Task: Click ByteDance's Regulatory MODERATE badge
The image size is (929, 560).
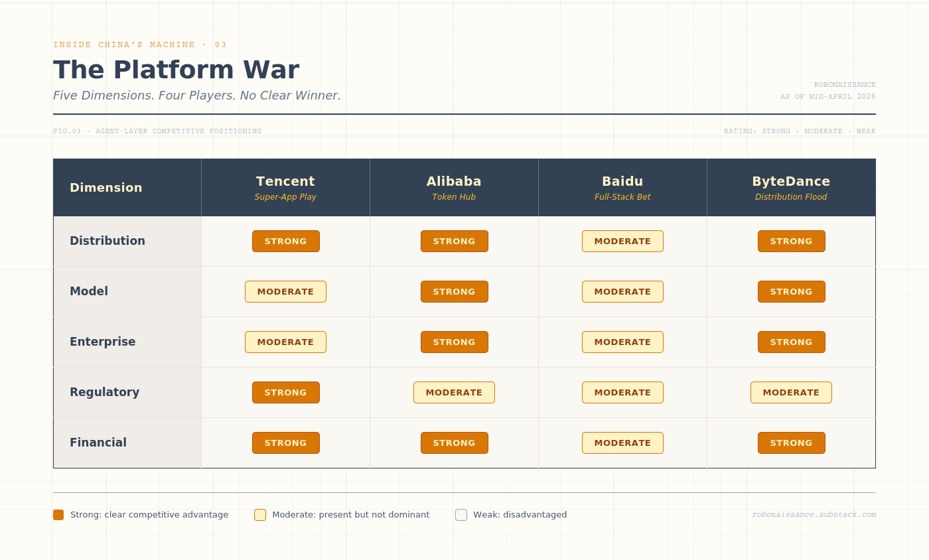Action: 791,392
